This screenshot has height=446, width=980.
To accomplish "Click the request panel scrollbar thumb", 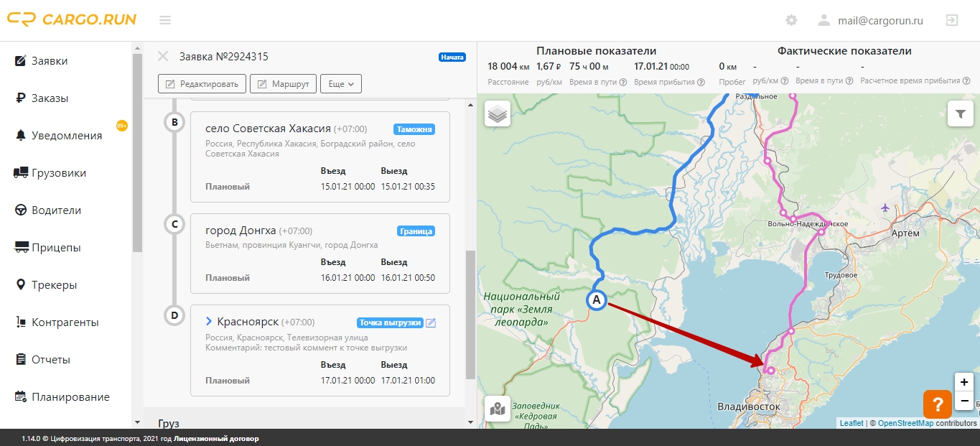I will point(471,315).
